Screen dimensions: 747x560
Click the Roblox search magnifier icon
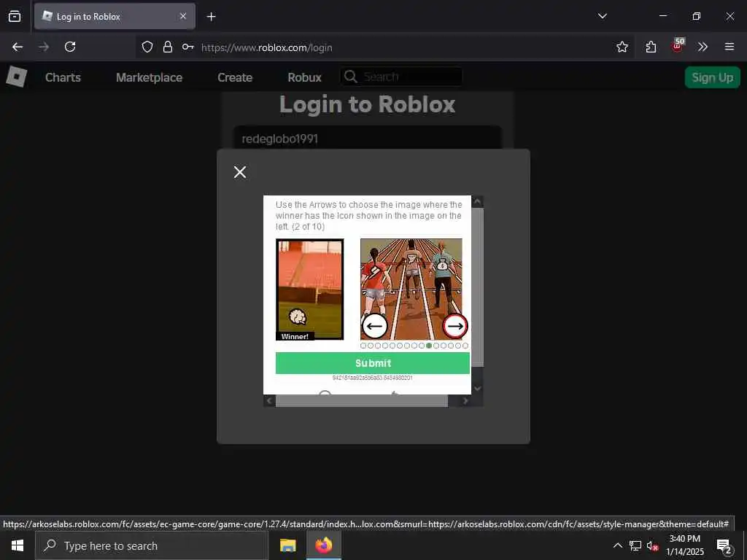click(351, 77)
